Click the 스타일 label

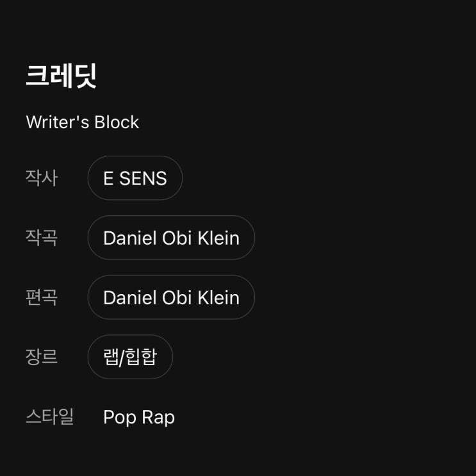pyautogui.click(x=50, y=417)
